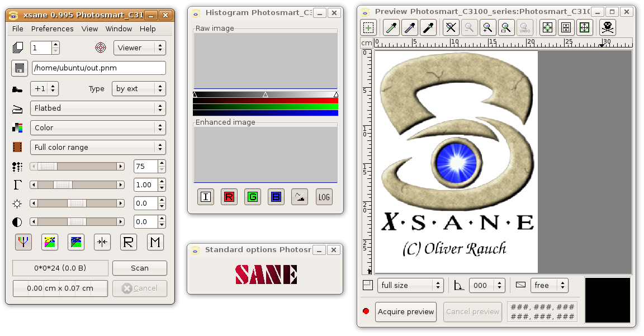Screen dimensions: 644x336
Task: Select the gray point pipette tool
Action: [410, 27]
